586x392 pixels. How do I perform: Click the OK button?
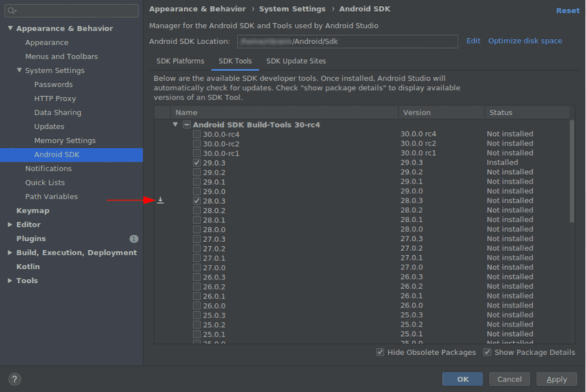click(x=463, y=379)
